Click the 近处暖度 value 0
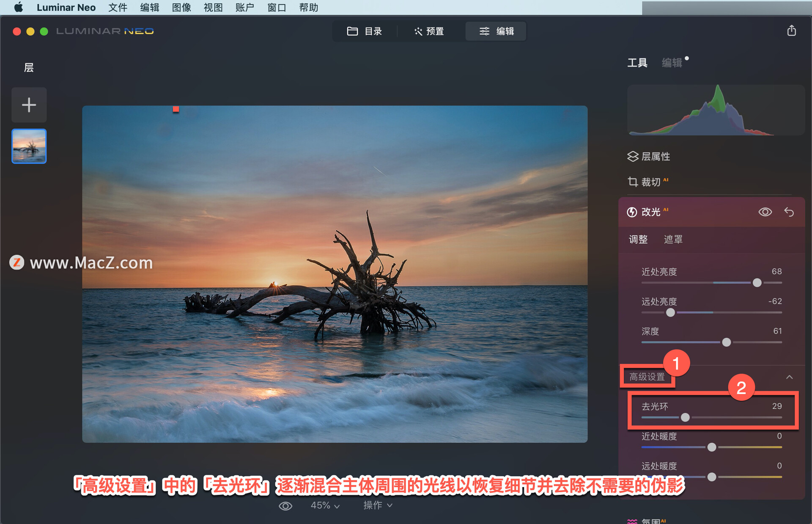This screenshot has height=524, width=812. point(779,436)
